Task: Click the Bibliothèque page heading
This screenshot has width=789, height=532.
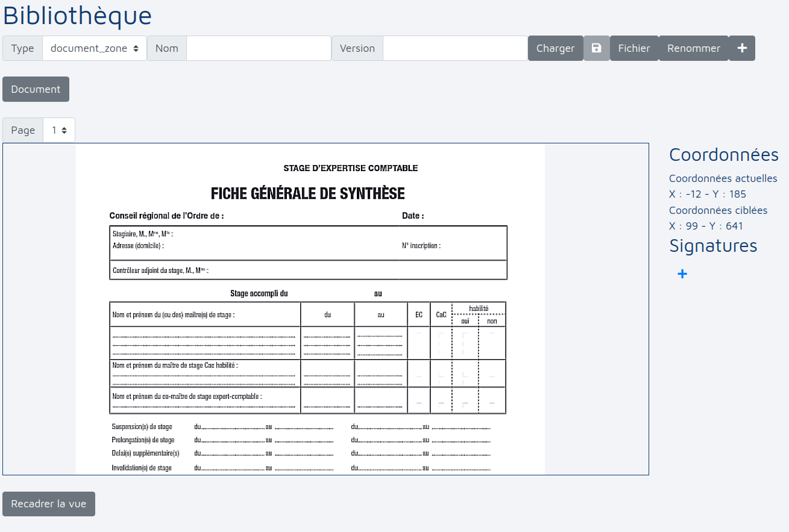Action: pos(77,16)
